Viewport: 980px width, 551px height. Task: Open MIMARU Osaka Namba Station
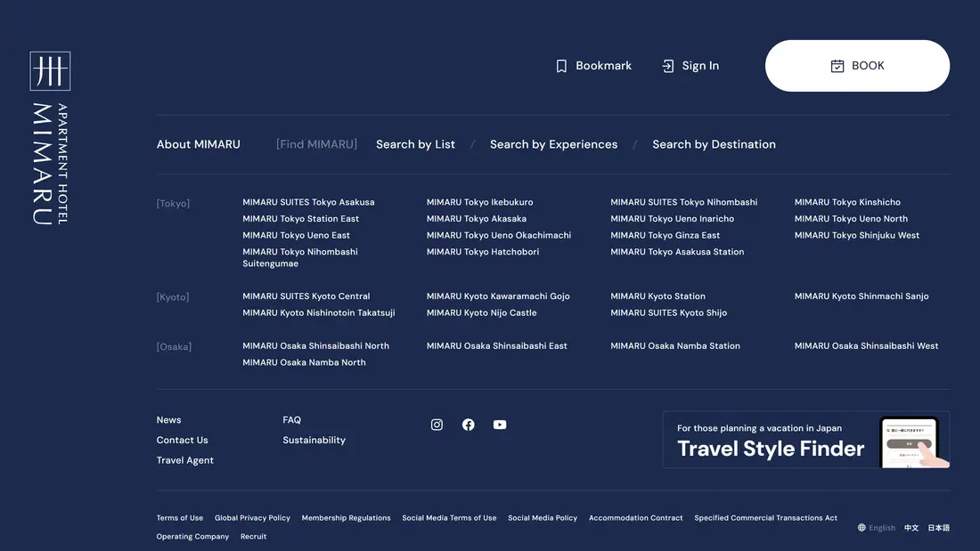pos(675,345)
